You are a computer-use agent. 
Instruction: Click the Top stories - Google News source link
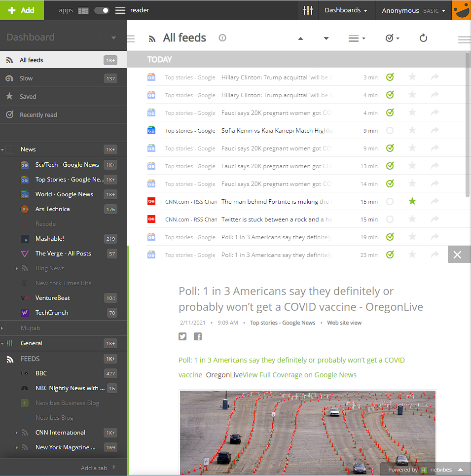tap(283, 323)
